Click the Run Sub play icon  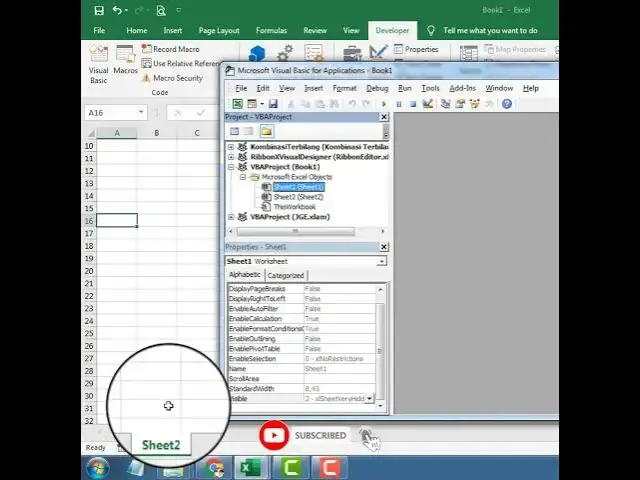[384, 104]
